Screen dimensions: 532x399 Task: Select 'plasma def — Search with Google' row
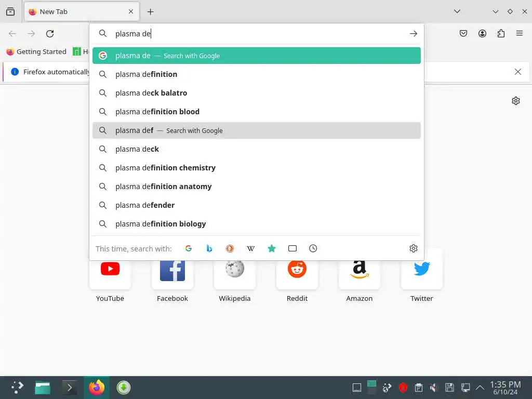[x=257, y=130]
